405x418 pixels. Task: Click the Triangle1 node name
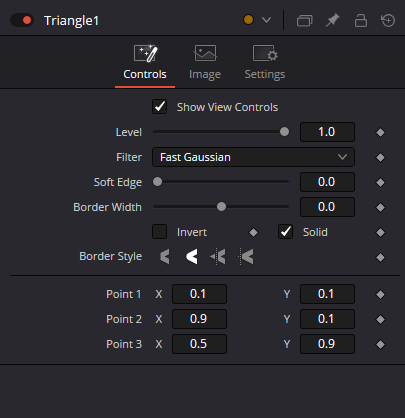pos(71,21)
